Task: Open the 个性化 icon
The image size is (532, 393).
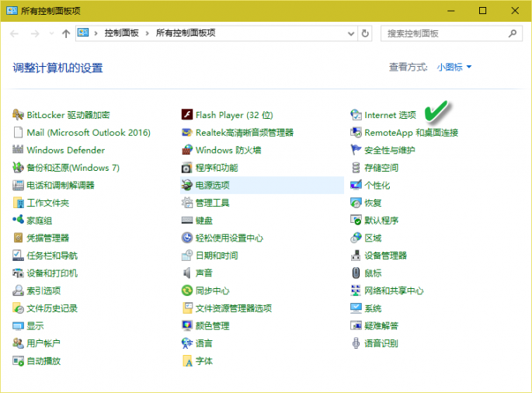Action: (356, 185)
